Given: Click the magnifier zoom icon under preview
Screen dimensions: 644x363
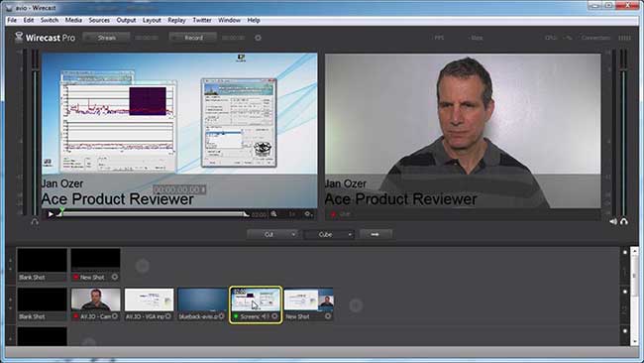Looking at the screenshot, I should (x=273, y=214).
